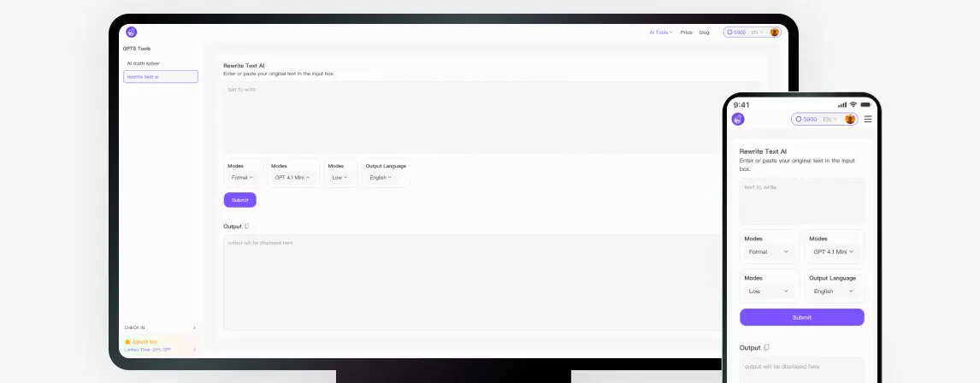Screen dimensions: 980x383
Task: Click the desktop output display area
Action: point(475,282)
